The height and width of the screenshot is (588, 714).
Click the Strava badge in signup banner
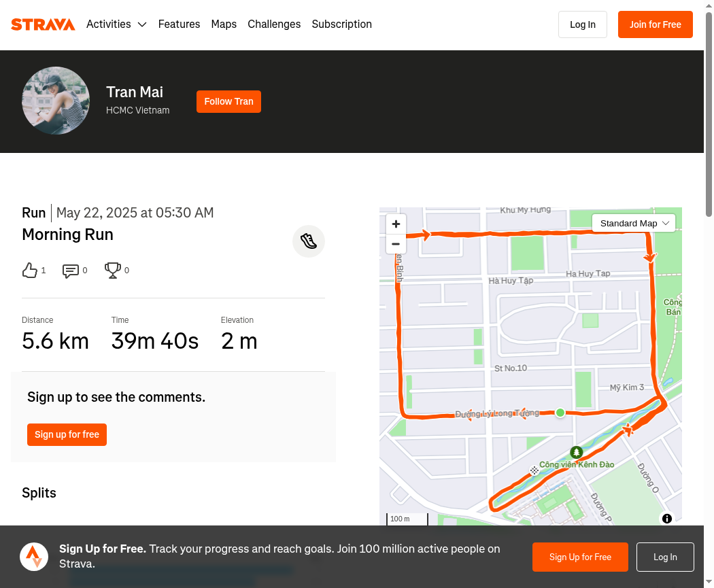click(x=34, y=557)
